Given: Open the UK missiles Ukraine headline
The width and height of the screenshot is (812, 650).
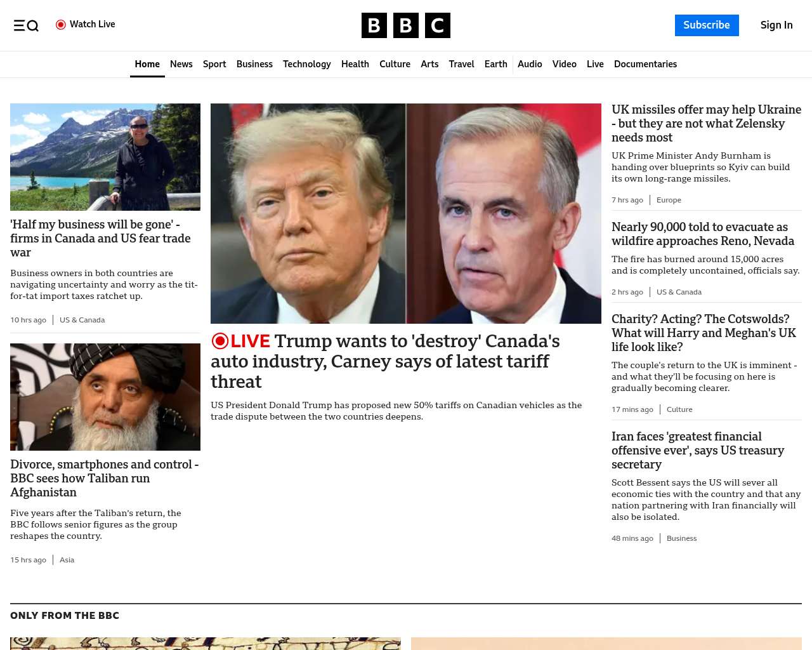Looking at the screenshot, I should pyautogui.click(x=706, y=123).
